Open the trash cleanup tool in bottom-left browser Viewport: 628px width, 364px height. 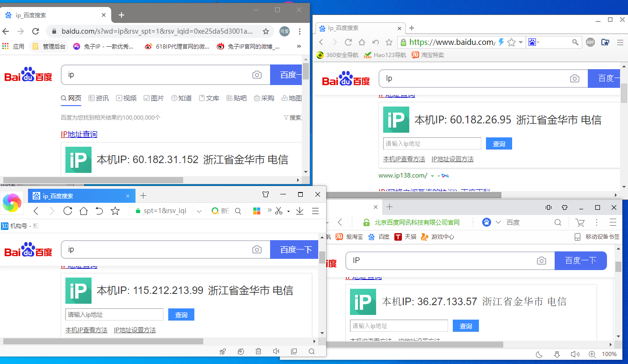tap(258, 351)
